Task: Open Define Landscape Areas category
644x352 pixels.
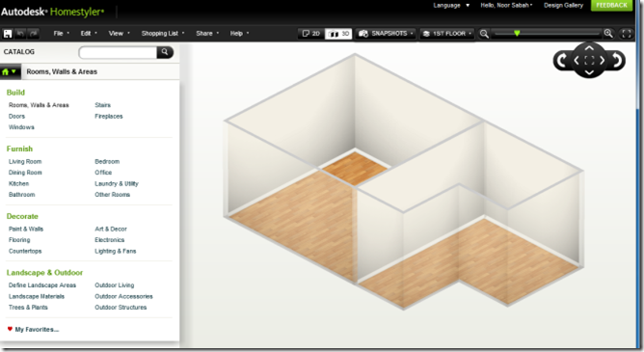Action: pos(42,285)
